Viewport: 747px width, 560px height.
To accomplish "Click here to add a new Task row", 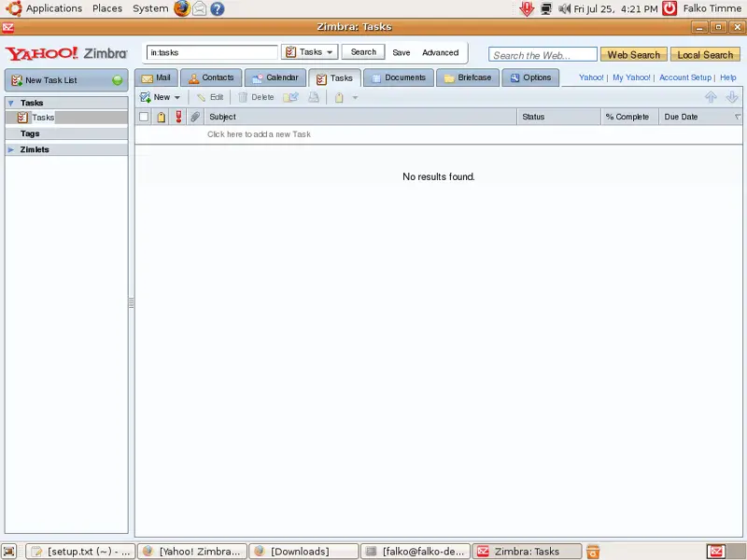I will (438, 134).
